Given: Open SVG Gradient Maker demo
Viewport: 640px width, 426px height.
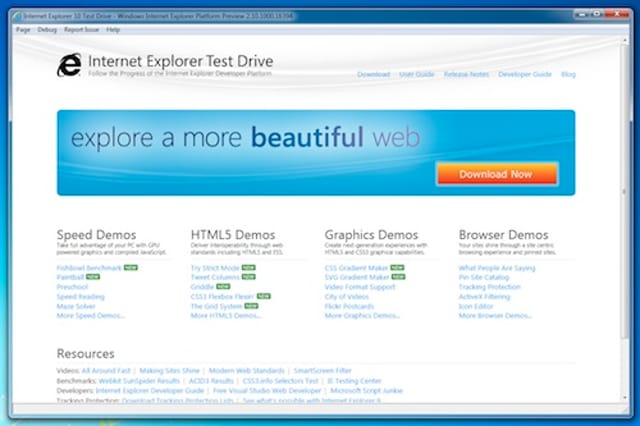Looking at the screenshot, I should click(x=357, y=277).
